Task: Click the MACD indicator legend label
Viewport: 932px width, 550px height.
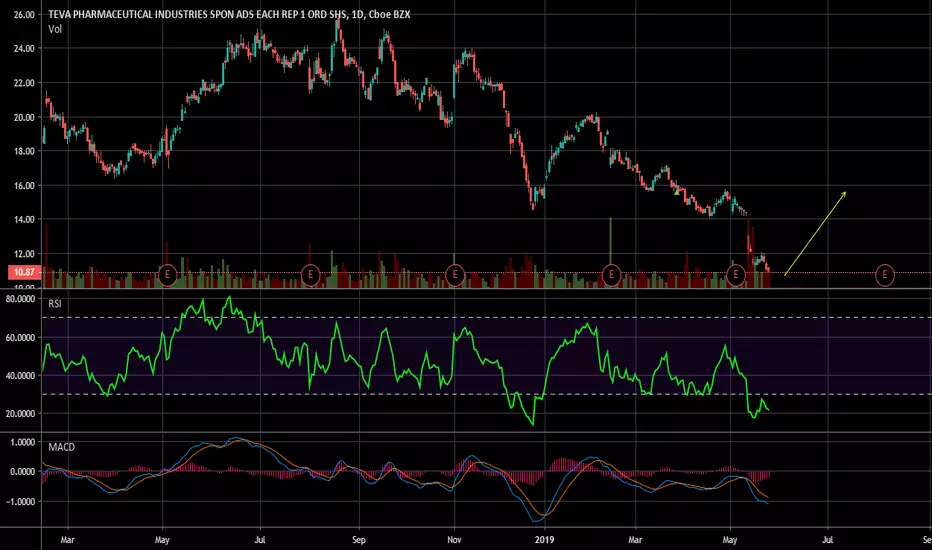Action: [62, 447]
